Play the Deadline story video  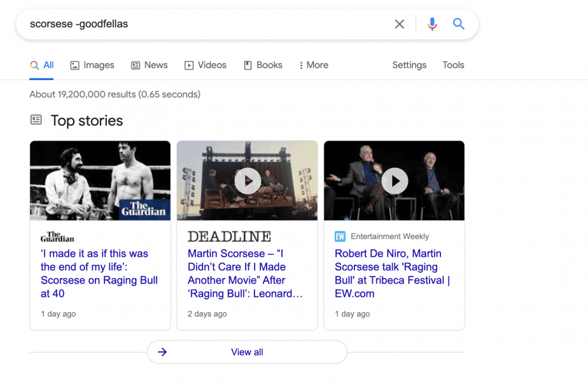coord(248,181)
